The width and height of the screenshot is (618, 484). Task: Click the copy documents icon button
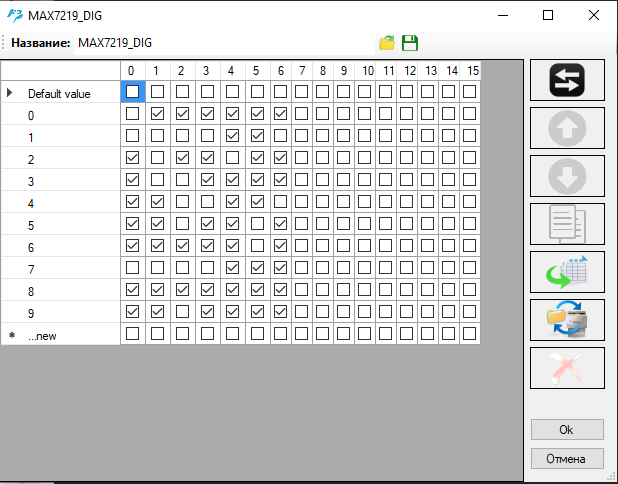tap(567, 224)
